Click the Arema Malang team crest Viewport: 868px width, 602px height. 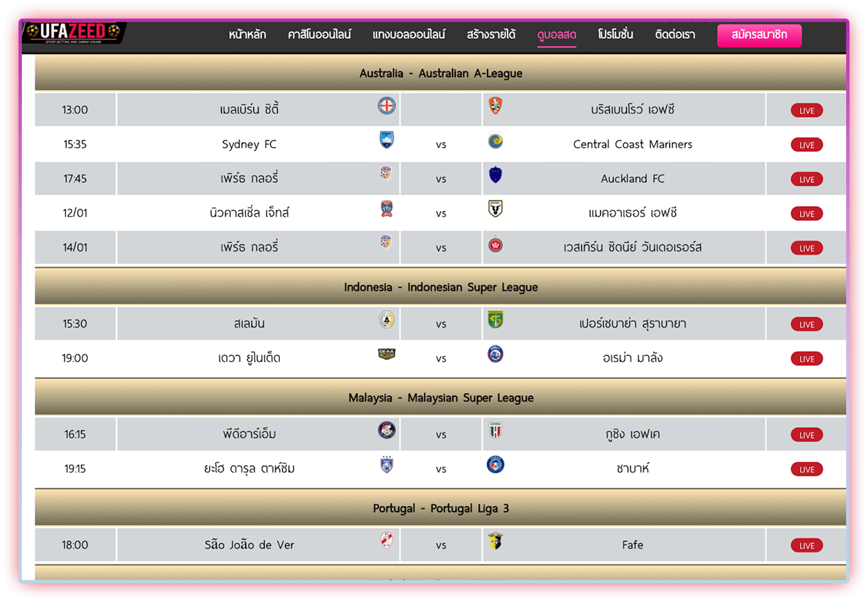[495, 355]
